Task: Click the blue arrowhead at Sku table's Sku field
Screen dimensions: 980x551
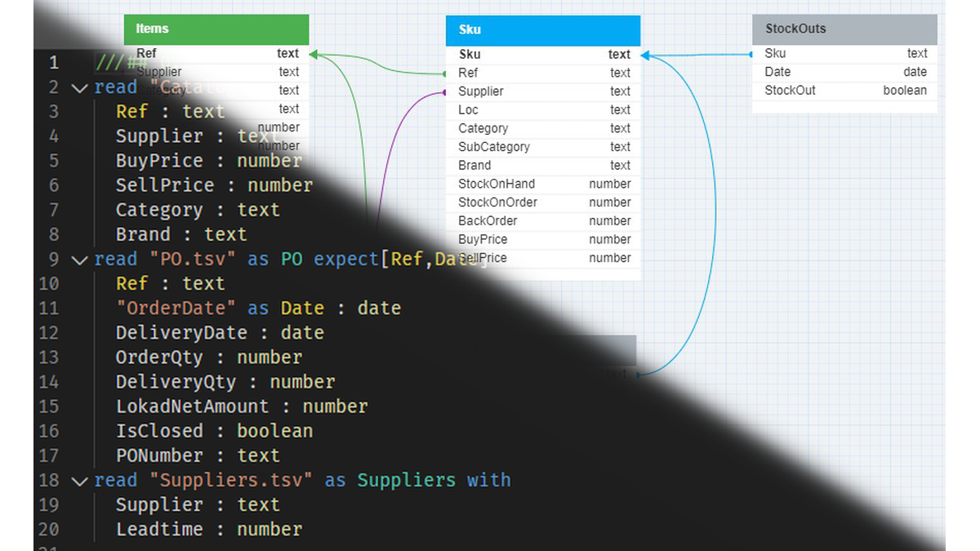Action: 646,56
